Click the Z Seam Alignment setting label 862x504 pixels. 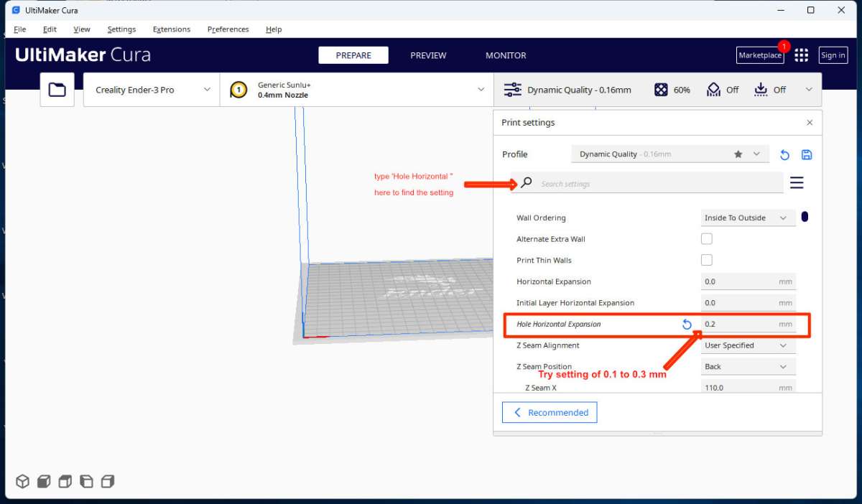pyautogui.click(x=547, y=345)
